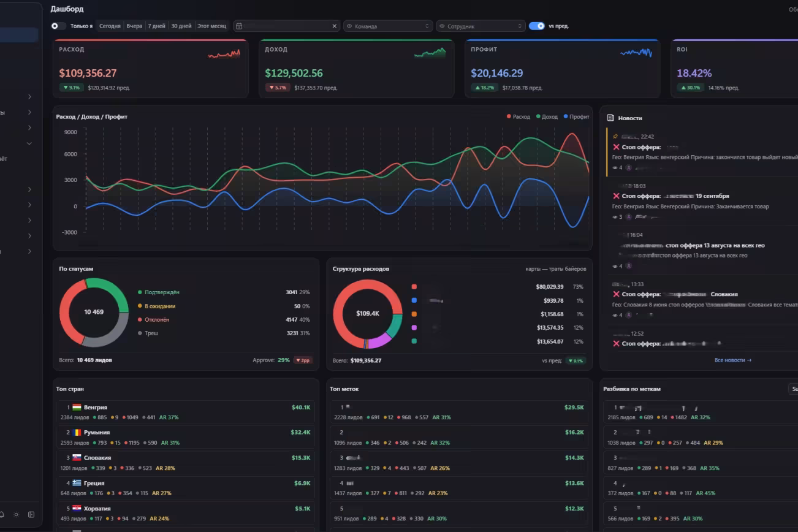Select the Этот месяц period tab
The width and height of the screenshot is (798, 532).
212,26
